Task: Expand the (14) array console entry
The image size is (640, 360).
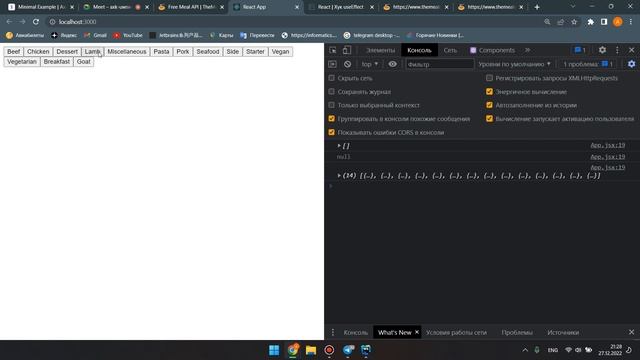Action: [x=339, y=176]
